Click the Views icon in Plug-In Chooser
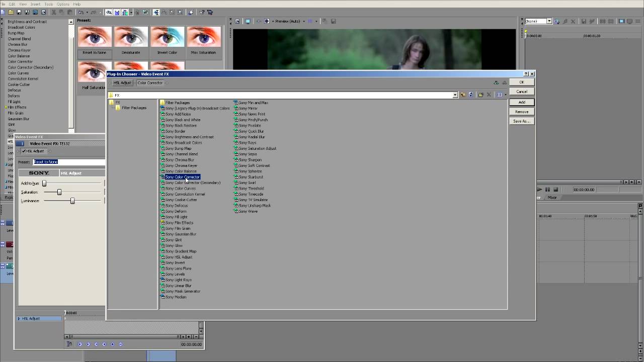Image resolution: width=644 pixels, height=362 pixels. (499, 95)
